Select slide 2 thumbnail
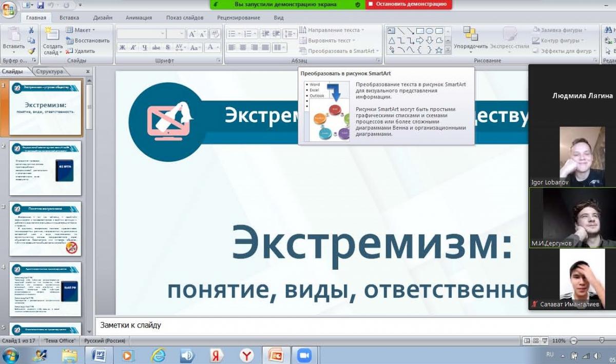This screenshot has height=364, width=616. click(45, 168)
